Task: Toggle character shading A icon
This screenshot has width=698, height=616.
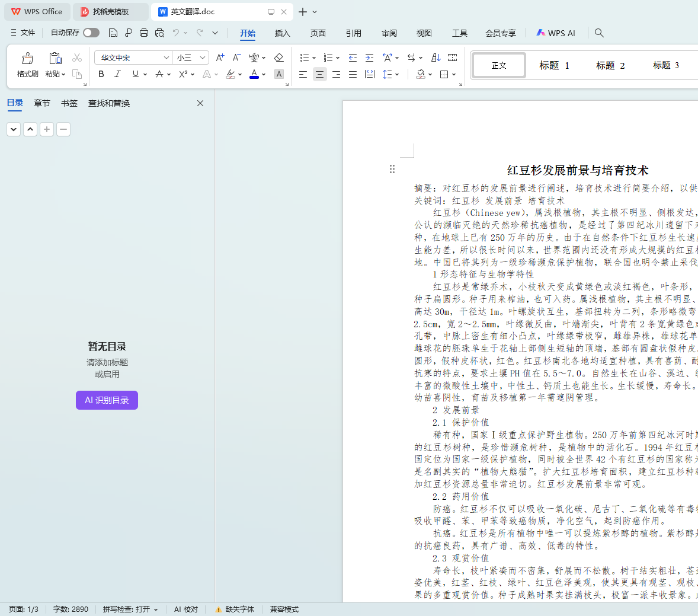Action: pos(279,74)
